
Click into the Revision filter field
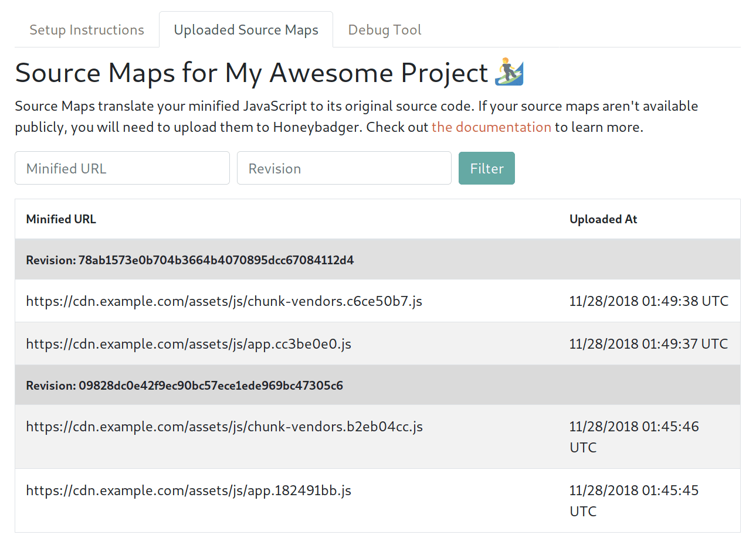[344, 168]
